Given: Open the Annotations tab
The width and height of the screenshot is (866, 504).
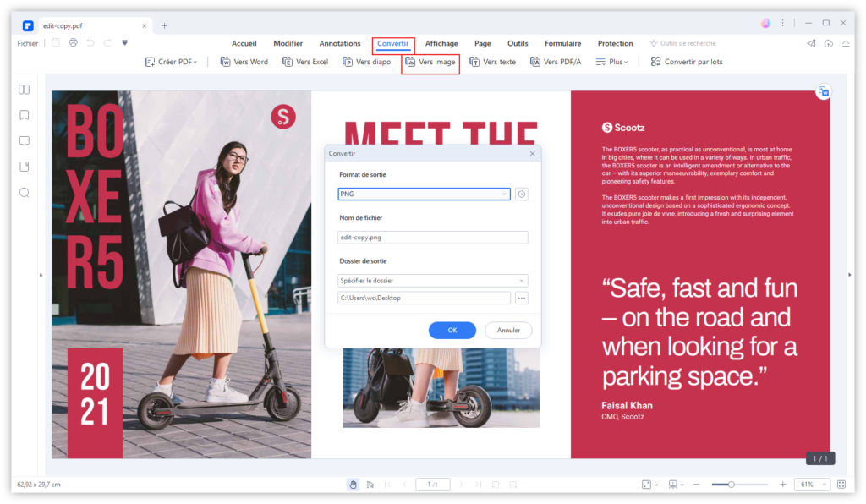Looking at the screenshot, I should click(339, 43).
